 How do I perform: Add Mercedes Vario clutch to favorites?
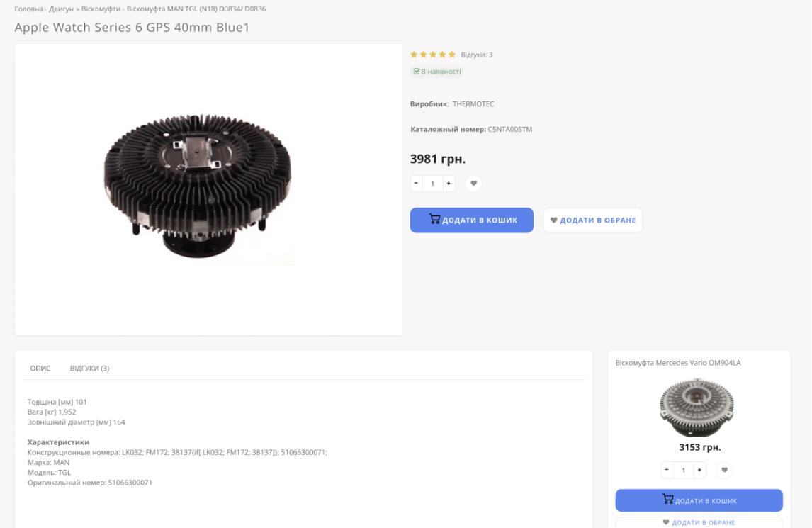699,523
